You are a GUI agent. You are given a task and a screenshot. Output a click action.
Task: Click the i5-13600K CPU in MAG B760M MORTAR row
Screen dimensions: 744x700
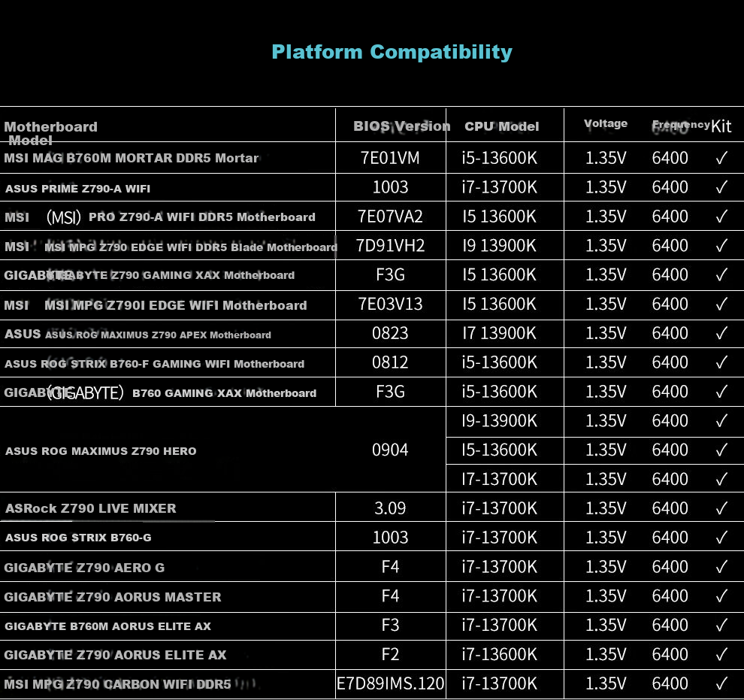[500, 158]
